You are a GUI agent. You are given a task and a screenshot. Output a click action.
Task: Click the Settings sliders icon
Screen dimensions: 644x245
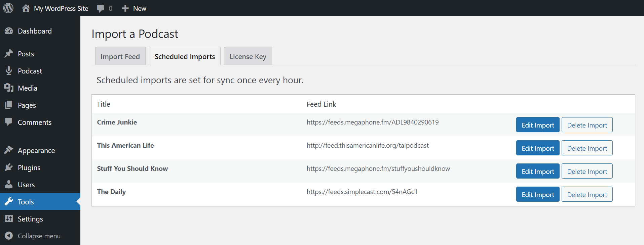[x=9, y=218]
